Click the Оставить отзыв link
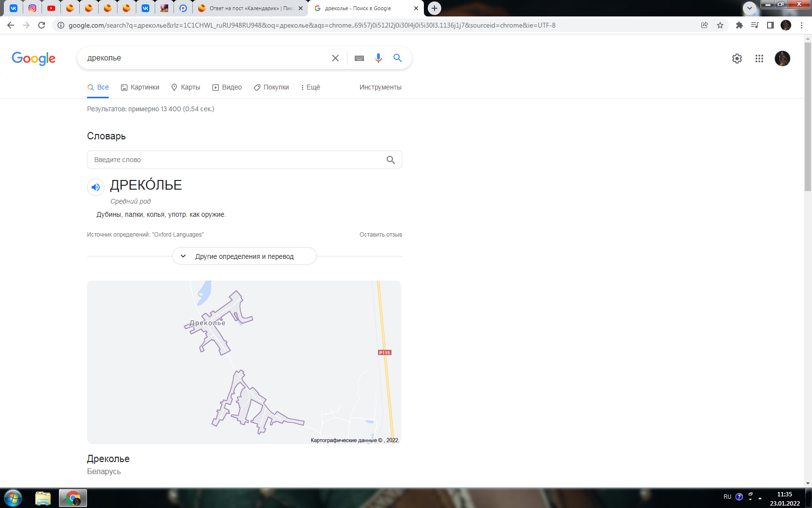Viewport: 812px width, 508px height. coord(381,235)
